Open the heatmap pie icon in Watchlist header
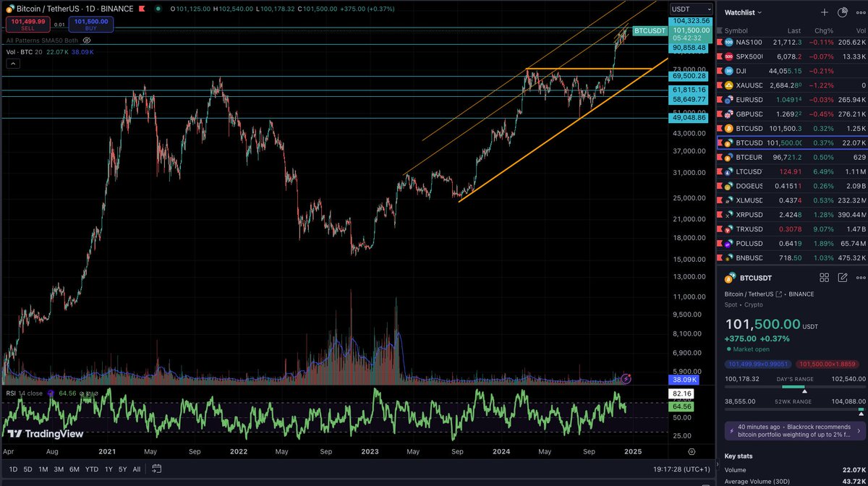The height and width of the screenshot is (486, 868). [841, 12]
